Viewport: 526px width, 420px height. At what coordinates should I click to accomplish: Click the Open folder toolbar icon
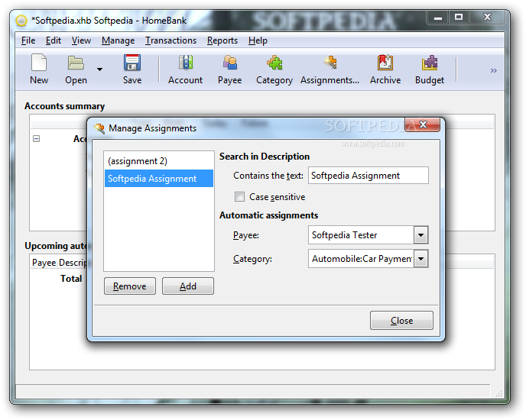coord(76,63)
